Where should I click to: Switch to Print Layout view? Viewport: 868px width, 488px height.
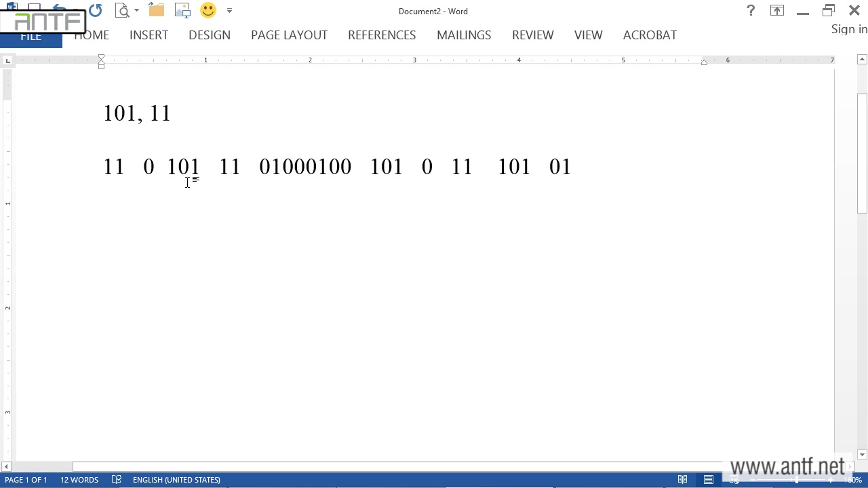[709, 480]
